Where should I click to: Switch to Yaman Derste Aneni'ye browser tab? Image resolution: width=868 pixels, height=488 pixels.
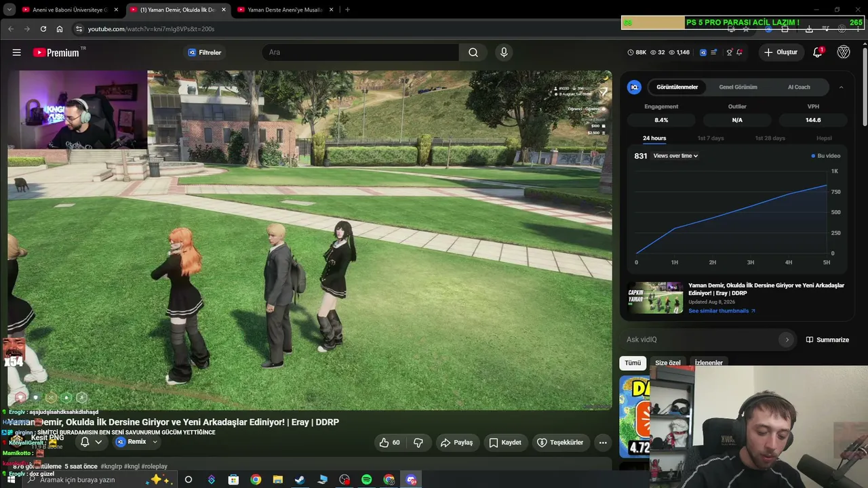click(x=285, y=9)
